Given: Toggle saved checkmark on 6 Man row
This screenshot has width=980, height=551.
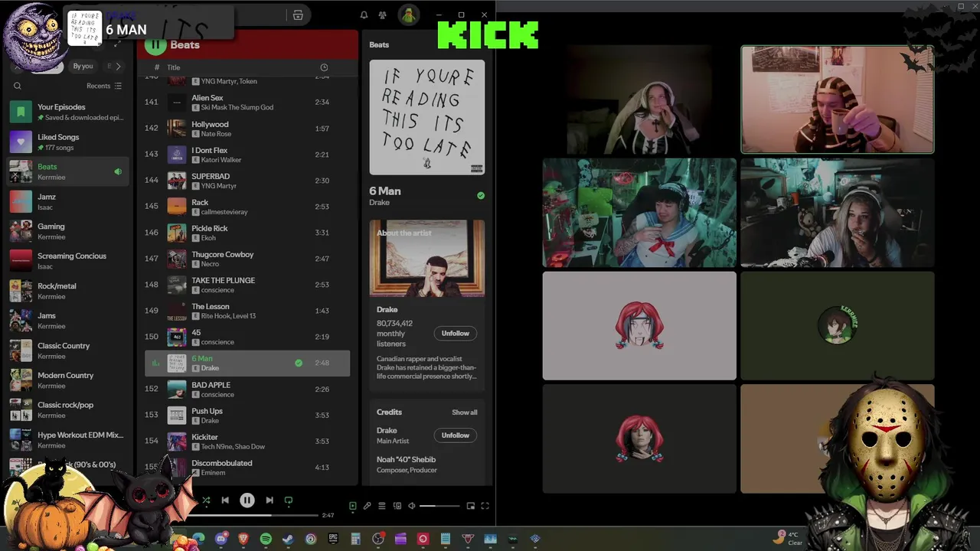Looking at the screenshot, I should (299, 363).
